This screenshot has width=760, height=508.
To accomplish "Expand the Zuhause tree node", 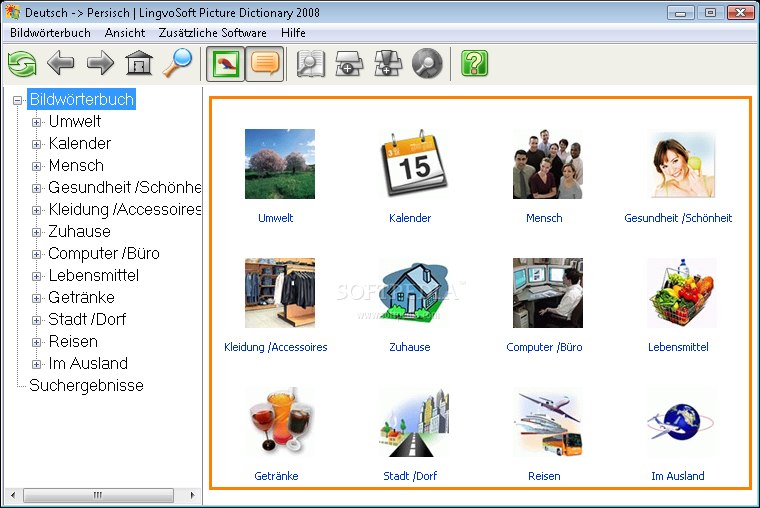I will (x=36, y=232).
